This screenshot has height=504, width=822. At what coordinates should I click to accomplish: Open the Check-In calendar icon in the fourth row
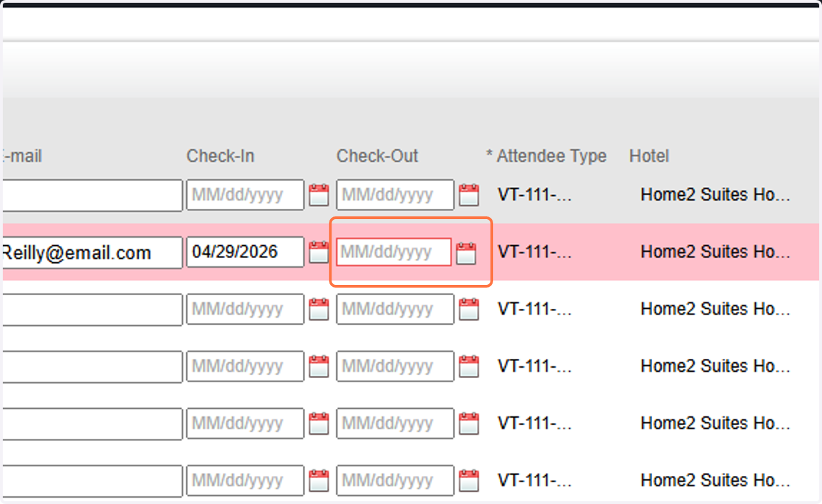click(x=319, y=366)
